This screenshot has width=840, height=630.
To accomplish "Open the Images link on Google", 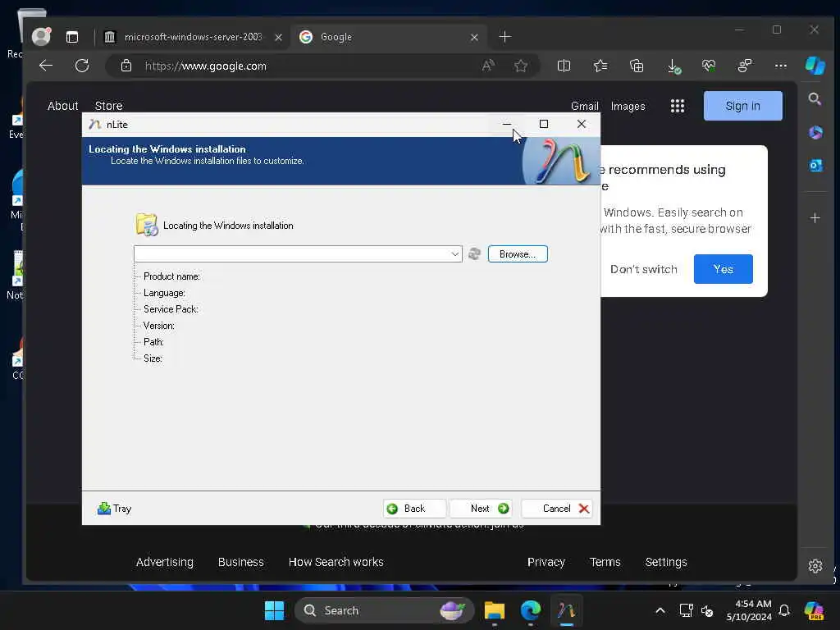I will tap(628, 106).
